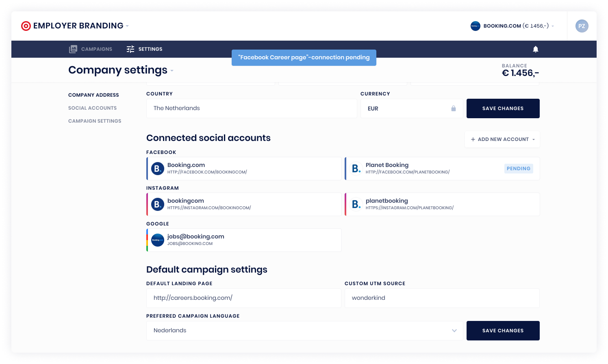Click the balance amount € 1.456,-
This screenshot has width=608, height=364.
[521, 73]
